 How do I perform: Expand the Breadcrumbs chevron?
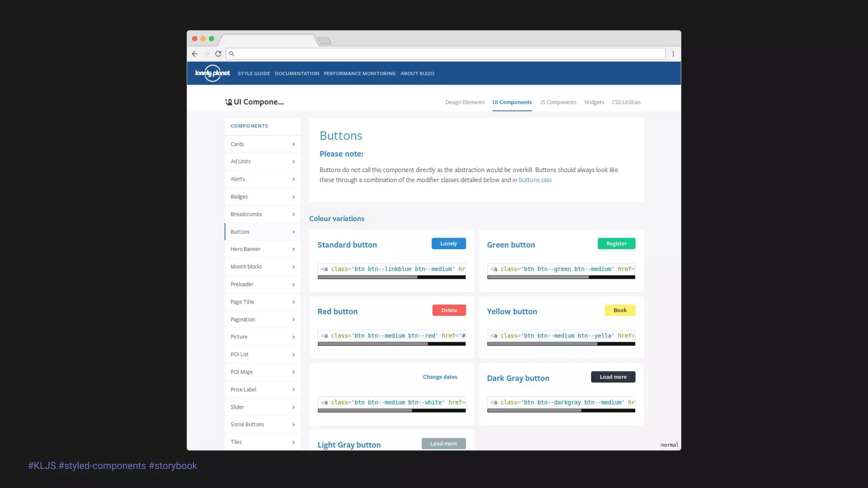293,214
